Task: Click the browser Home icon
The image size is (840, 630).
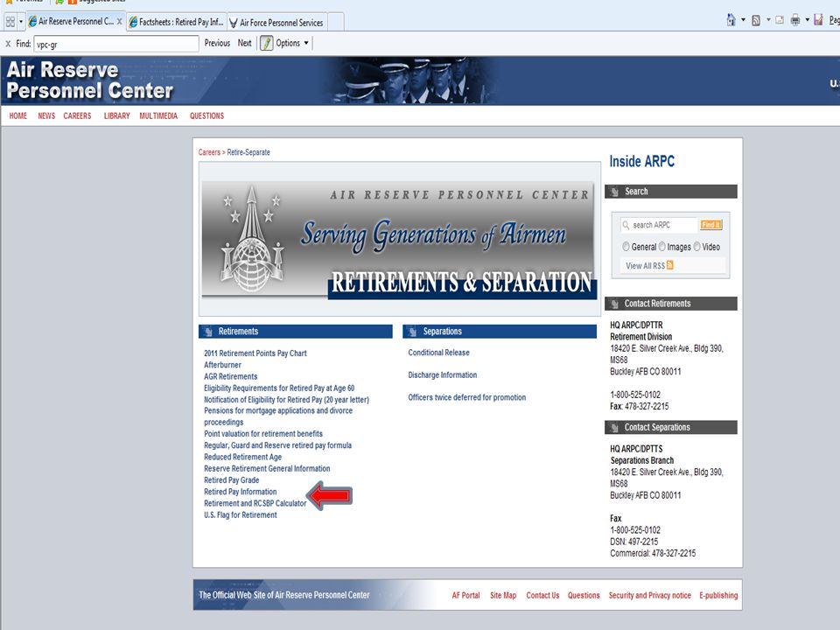Action: 731,20
